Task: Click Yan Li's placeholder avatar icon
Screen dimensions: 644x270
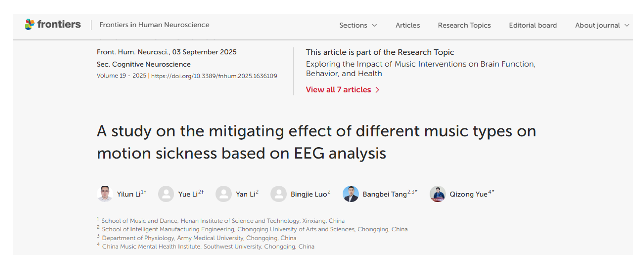Action: point(223,194)
